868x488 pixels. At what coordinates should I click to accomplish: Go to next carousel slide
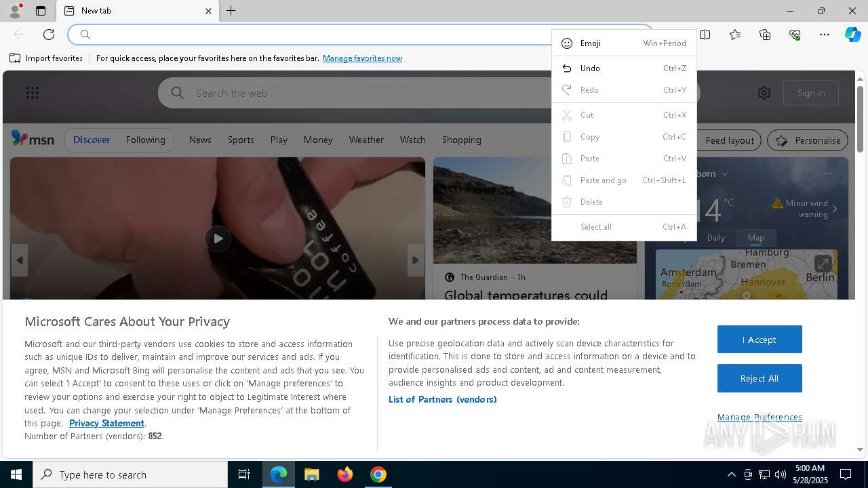point(416,260)
